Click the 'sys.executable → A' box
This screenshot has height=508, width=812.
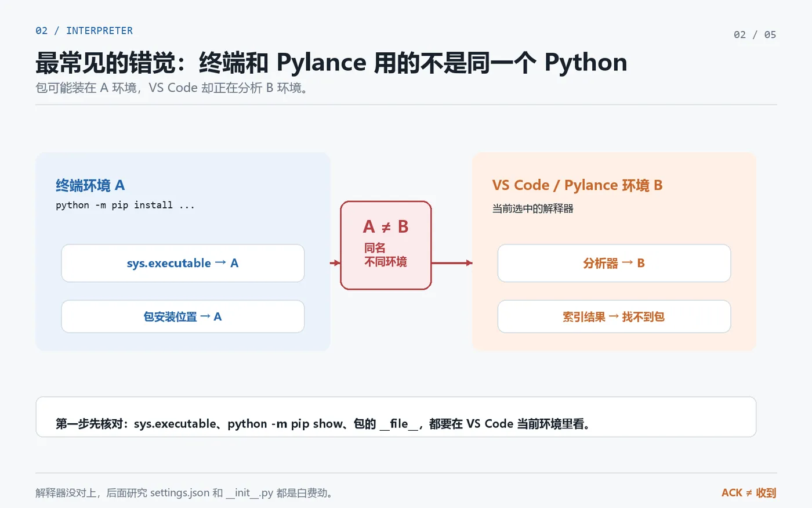click(183, 263)
